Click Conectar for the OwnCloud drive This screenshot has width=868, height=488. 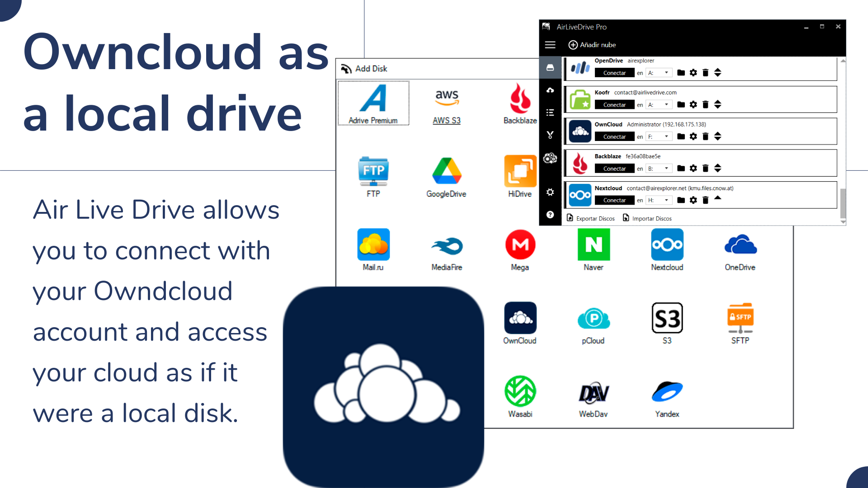point(614,136)
